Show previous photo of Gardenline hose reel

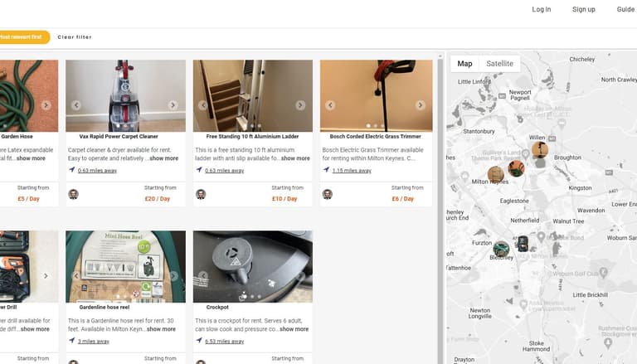click(x=76, y=276)
